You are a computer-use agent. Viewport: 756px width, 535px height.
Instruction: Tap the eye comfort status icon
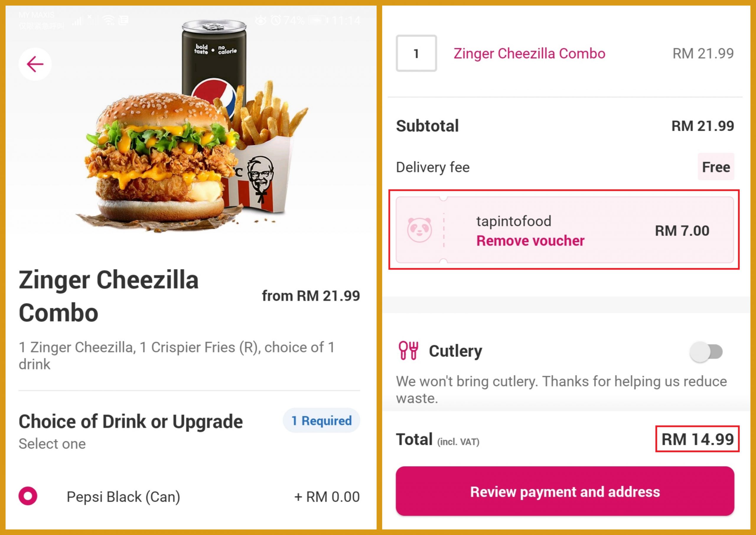pyautogui.click(x=260, y=20)
